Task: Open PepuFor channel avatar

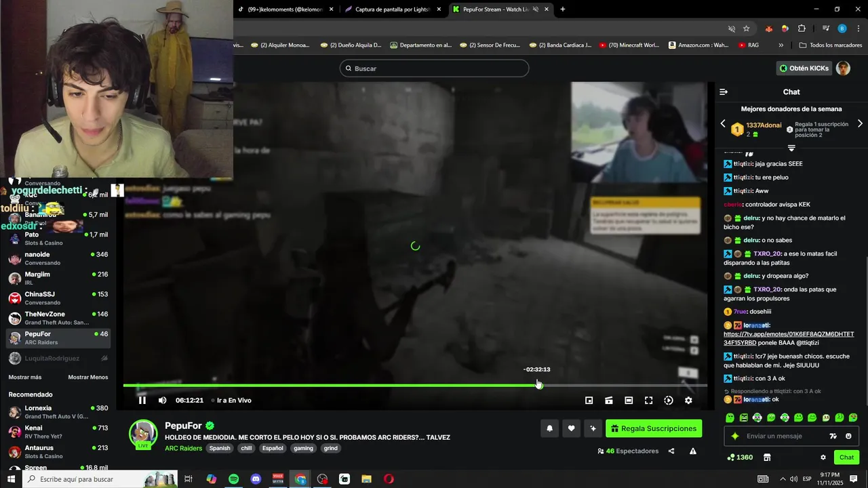Action: click(143, 434)
